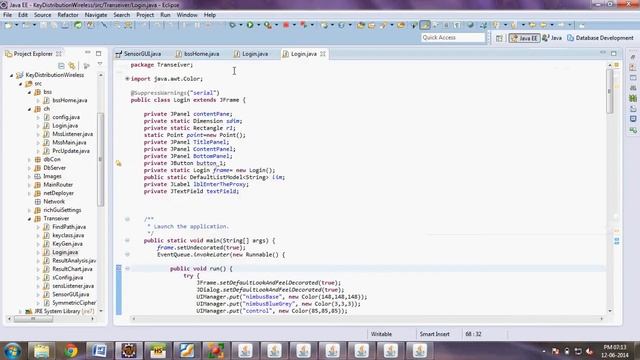
Task: Open the Navigate menu
Action: tap(96, 15)
